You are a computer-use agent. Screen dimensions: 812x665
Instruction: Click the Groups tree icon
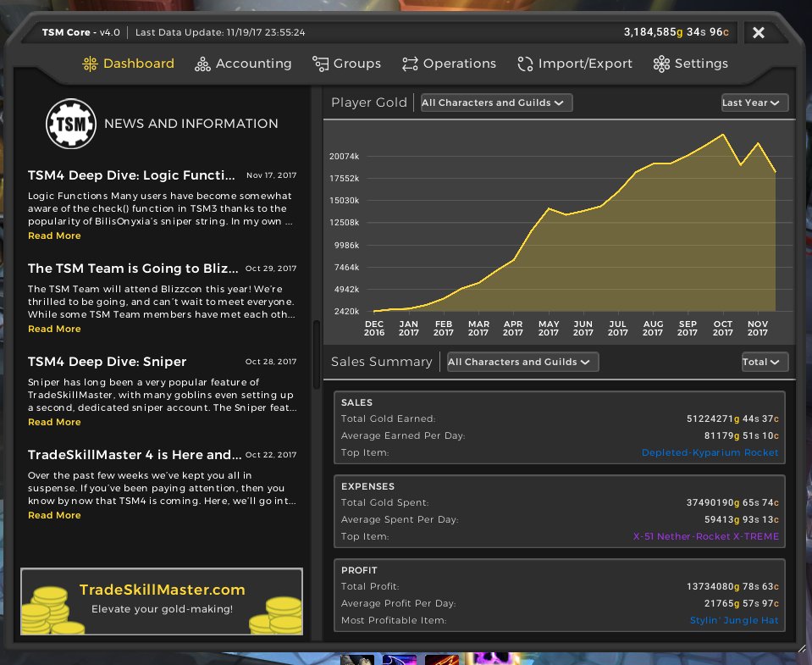[x=321, y=64]
